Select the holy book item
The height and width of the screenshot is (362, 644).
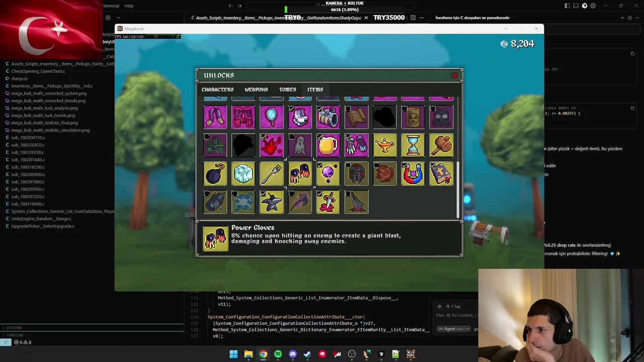click(x=441, y=173)
